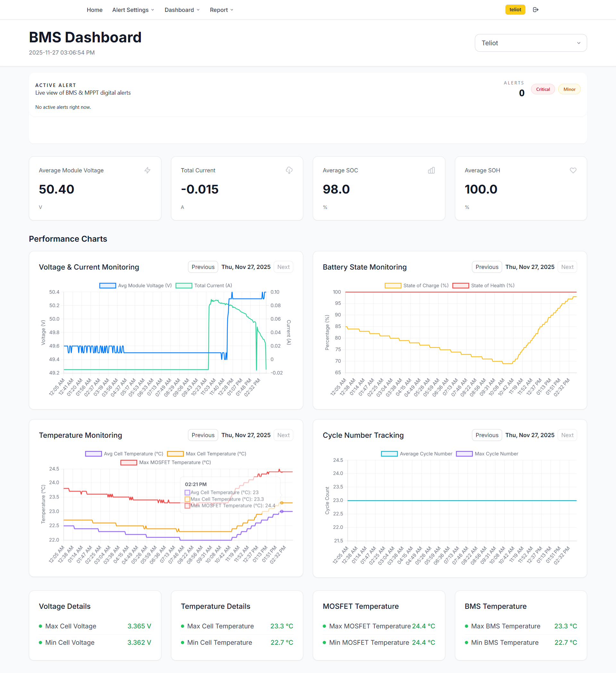
Task: Click the teliot user badge
Action: point(515,10)
